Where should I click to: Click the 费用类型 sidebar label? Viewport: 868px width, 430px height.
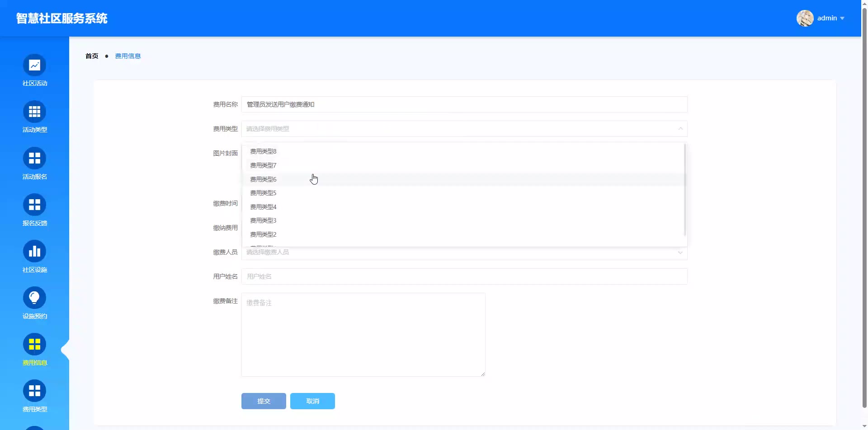tap(35, 409)
